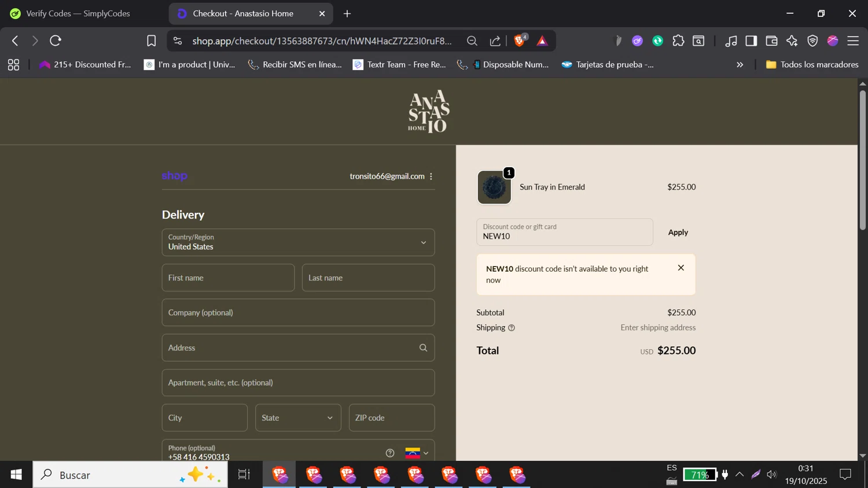Viewport: 868px width, 488px height.
Task: Open the extensions puzzle icon
Action: pos(678,40)
